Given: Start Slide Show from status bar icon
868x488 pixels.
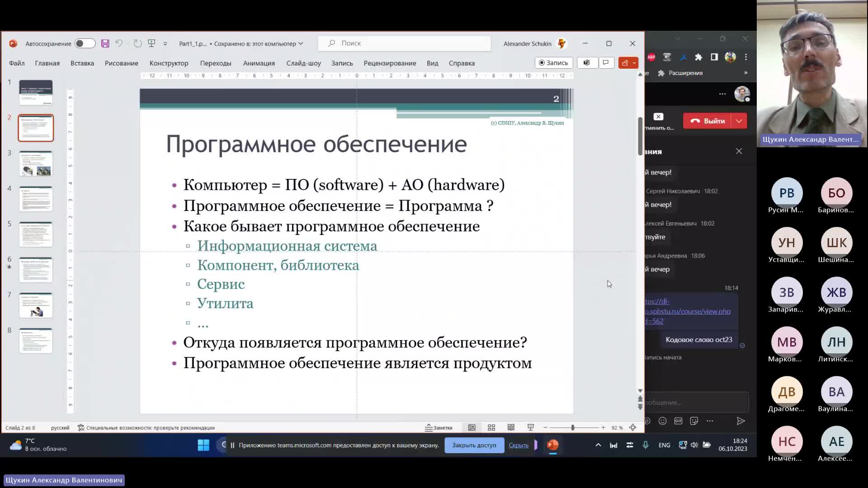Looking at the screenshot, I should [531, 427].
